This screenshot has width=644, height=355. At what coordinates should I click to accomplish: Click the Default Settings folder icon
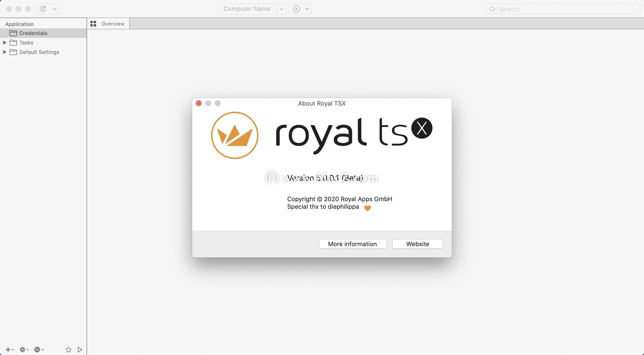click(x=13, y=52)
